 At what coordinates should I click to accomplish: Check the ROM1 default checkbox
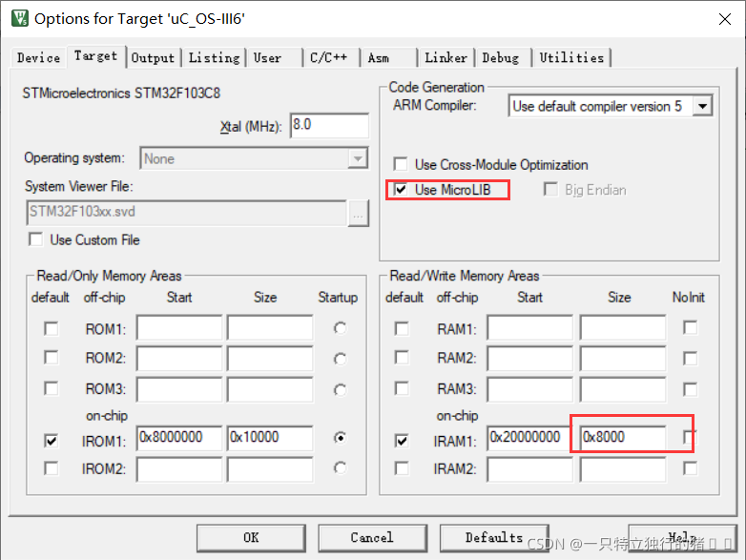tap(51, 328)
